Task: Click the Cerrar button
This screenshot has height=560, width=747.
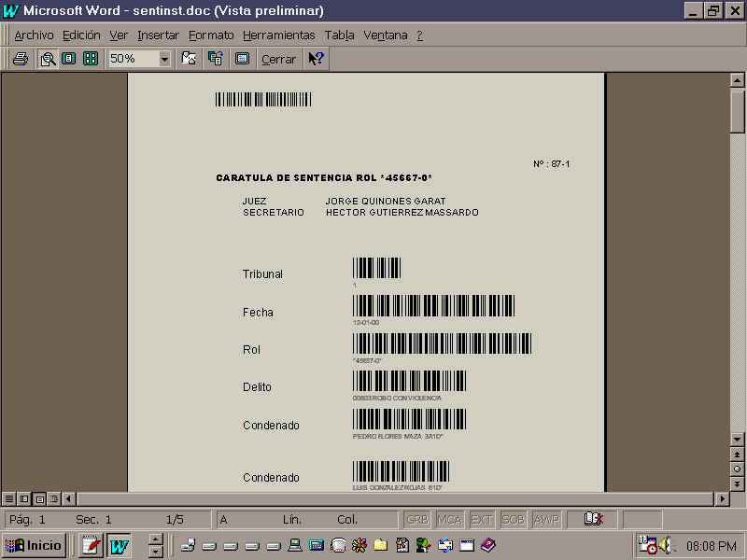Action: tap(278, 59)
